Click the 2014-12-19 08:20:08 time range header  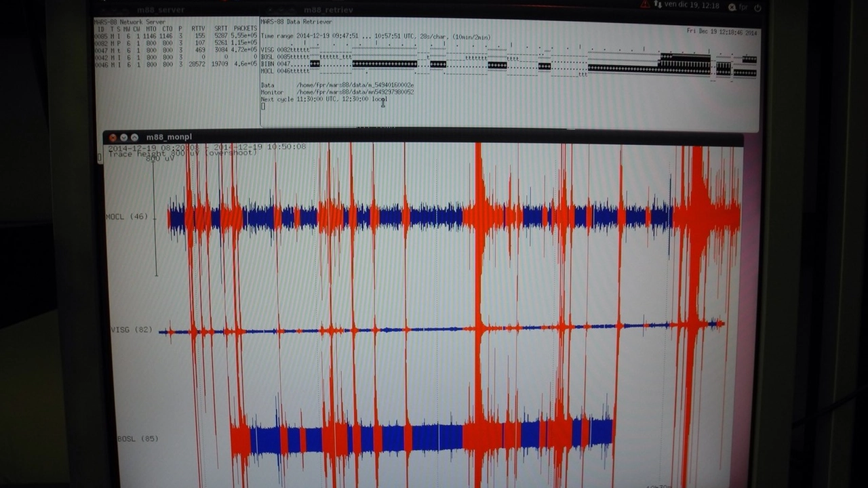[207, 147]
